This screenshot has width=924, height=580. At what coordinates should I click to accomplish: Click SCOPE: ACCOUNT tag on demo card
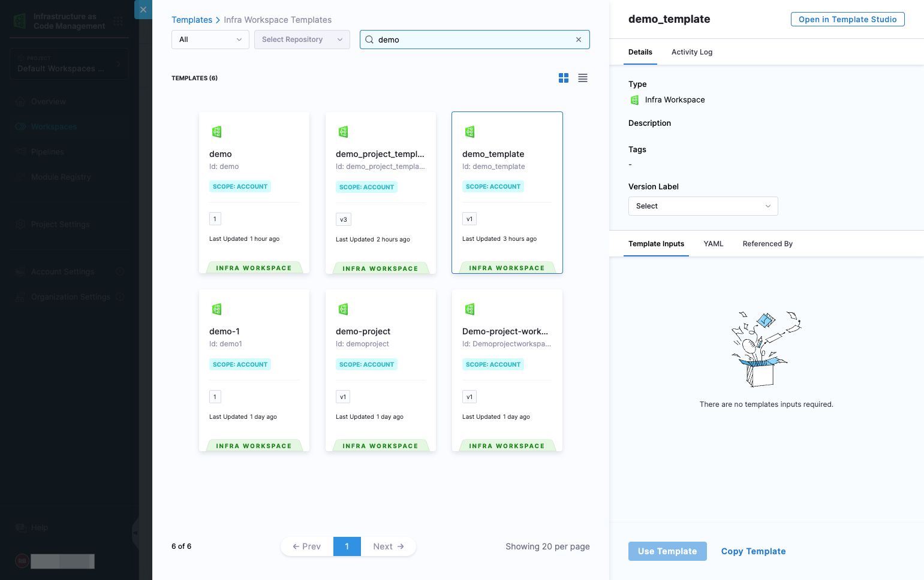point(240,187)
